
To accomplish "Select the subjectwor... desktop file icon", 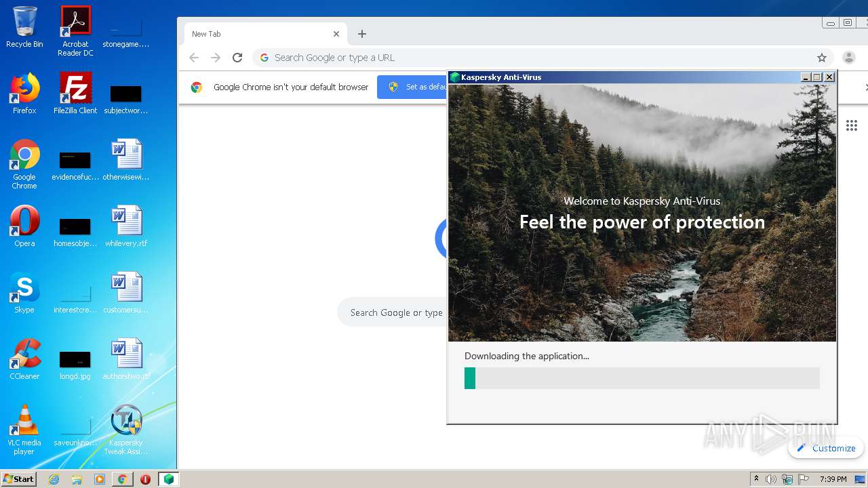I will pos(125,98).
